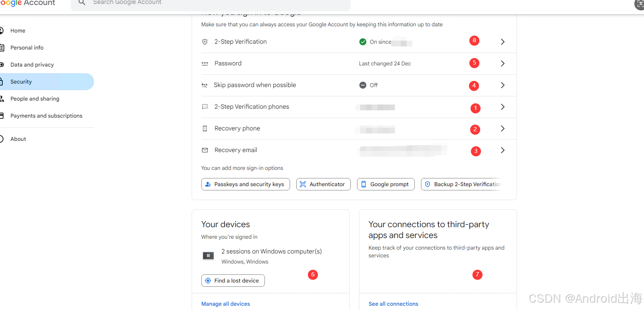Open Data and privacy section
The image size is (644, 310).
(x=32, y=65)
